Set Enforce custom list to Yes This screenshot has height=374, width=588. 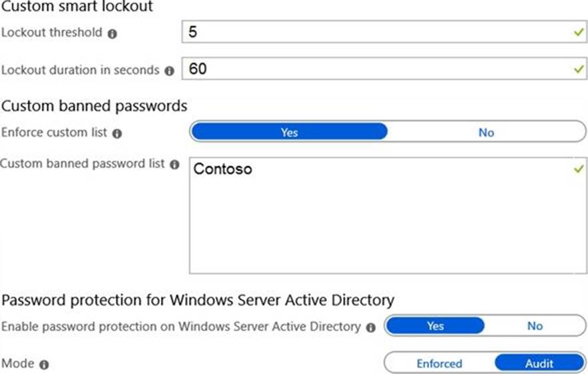[x=289, y=132]
